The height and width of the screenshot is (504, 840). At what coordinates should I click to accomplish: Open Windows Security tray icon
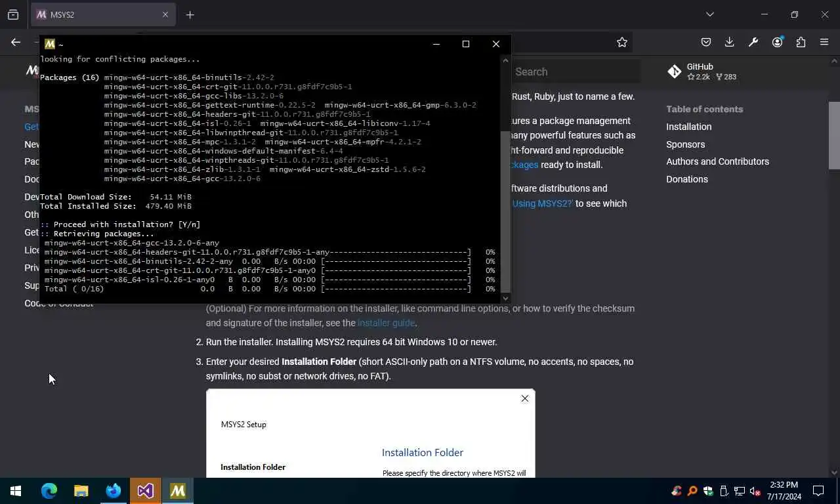coord(708,491)
